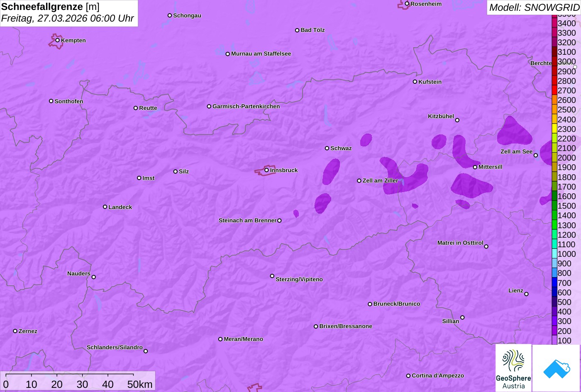Click the dark purple zone east of Zell am Ziller
This screenshot has width=581, height=392.
pyautogui.click(x=404, y=177)
